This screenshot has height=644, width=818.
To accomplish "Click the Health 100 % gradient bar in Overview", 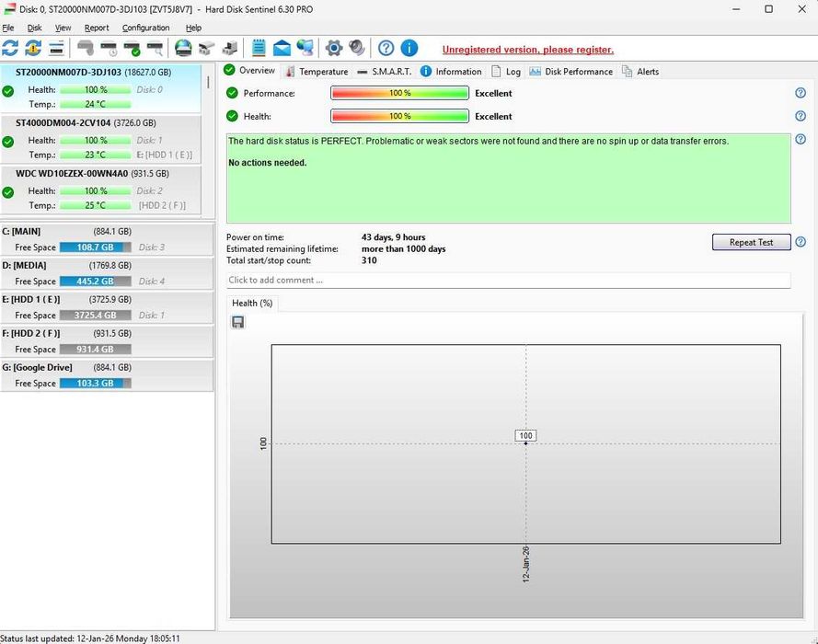I will pos(399,116).
